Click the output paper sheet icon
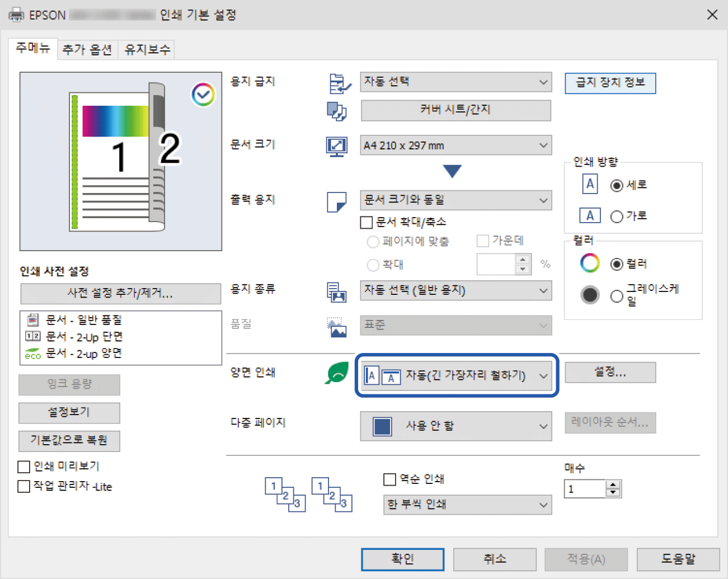 (x=336, y=201)
